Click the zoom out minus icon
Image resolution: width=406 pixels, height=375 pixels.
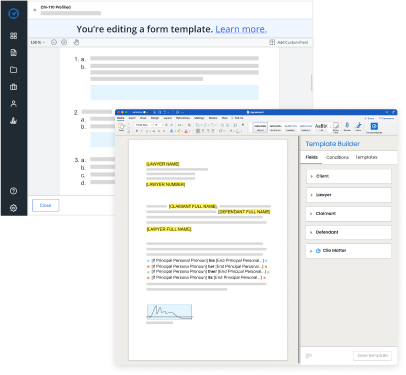click(54, 42)
